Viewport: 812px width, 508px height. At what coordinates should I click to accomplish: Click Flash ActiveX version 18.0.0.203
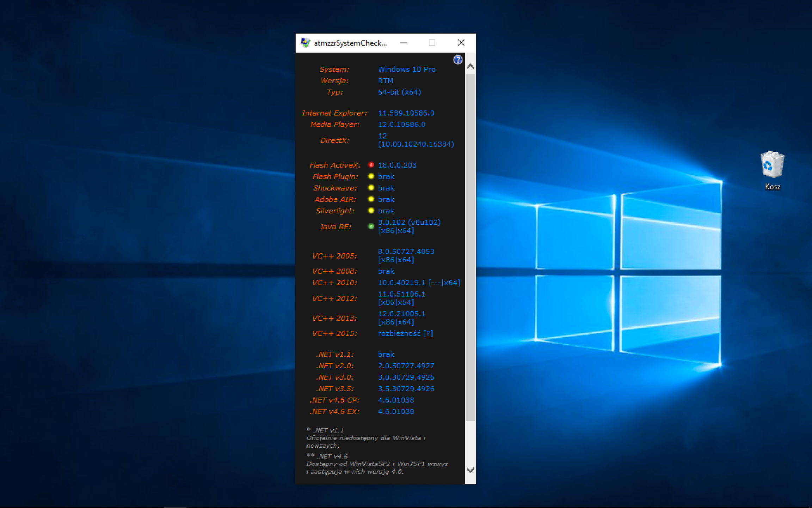(397, 165)
